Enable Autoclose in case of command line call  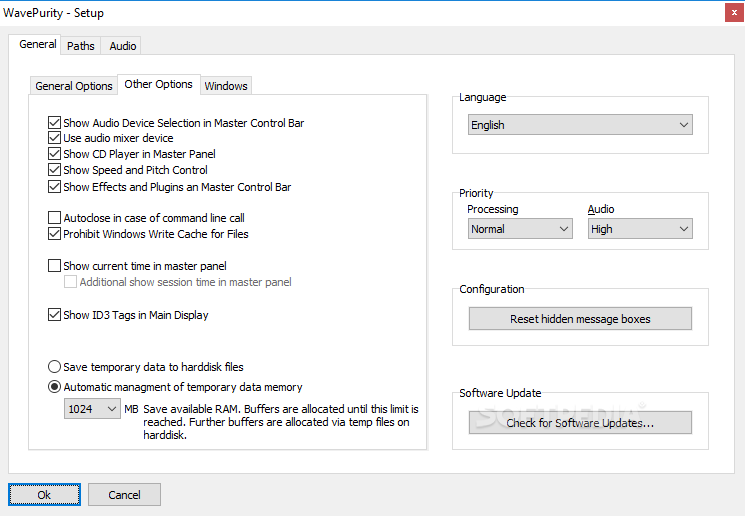pyautogui.click(x=55, y=218)
